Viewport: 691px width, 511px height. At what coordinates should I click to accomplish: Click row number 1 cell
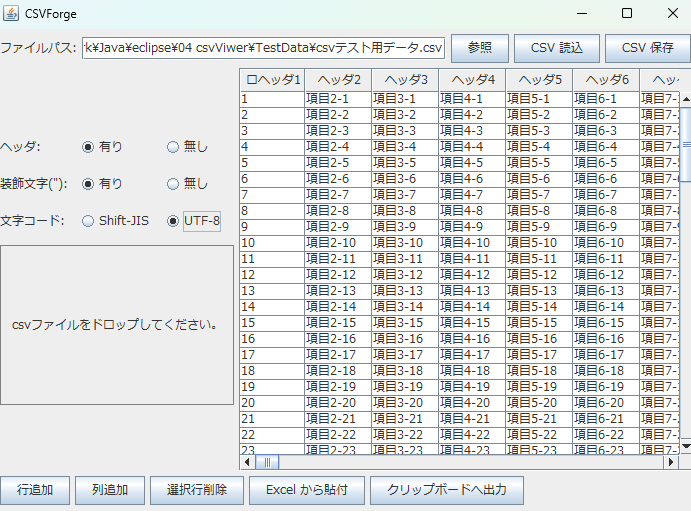(x=272, y=99)
